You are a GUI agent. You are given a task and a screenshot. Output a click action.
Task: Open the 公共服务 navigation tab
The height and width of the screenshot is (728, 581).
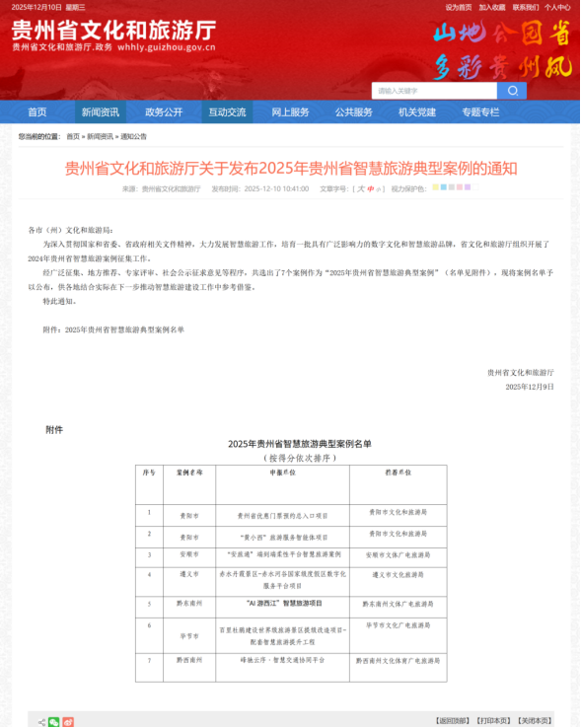(x=354, y=111)
